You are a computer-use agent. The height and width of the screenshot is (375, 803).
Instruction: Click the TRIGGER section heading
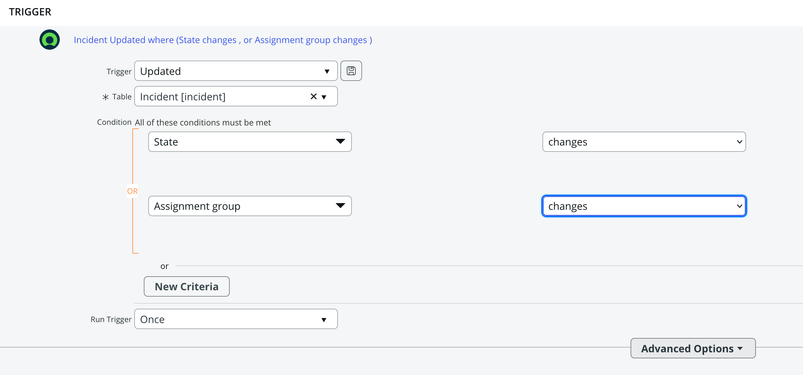[30, 11]
